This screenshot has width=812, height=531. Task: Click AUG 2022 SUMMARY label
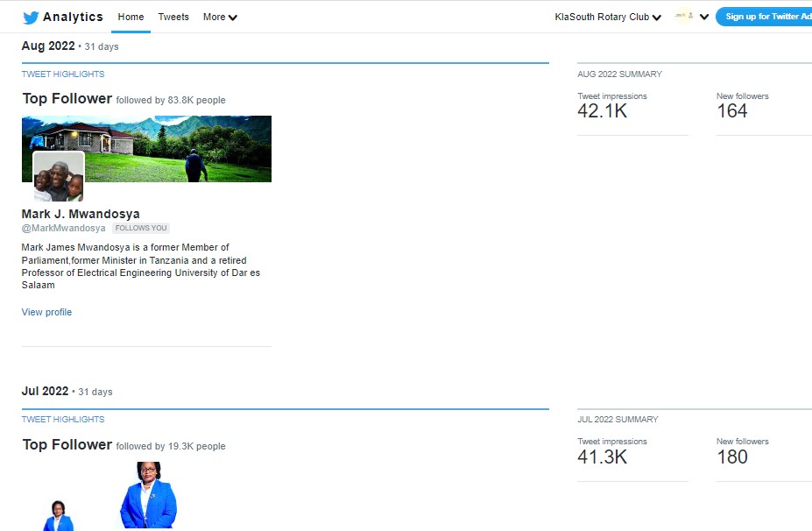620,74
